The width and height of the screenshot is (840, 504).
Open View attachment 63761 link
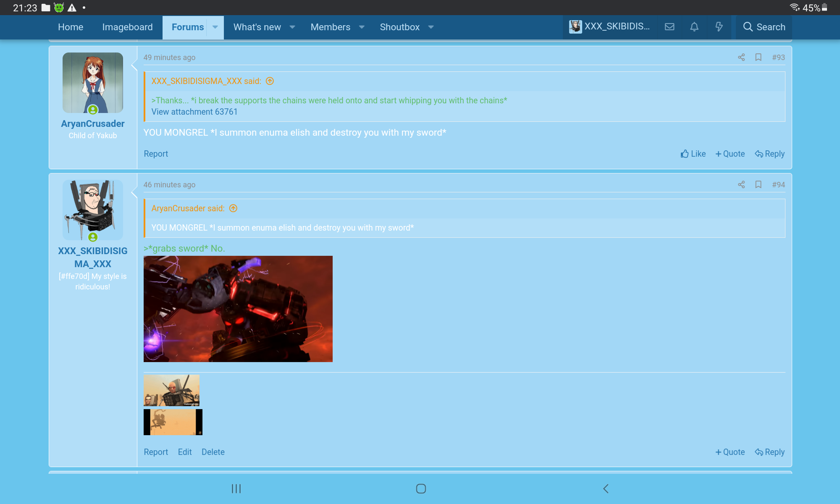point(194,112)
